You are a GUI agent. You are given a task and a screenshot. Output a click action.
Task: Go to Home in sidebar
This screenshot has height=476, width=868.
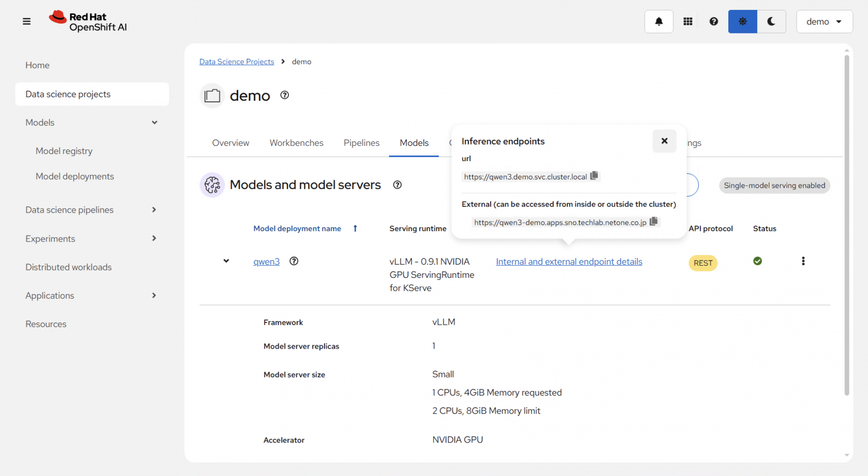tap(92, 65)
